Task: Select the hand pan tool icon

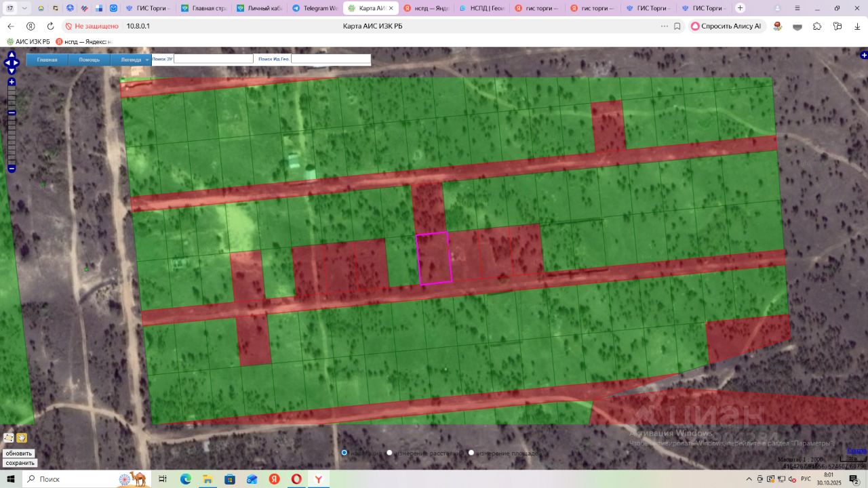Action: pyautogui.click(x=22, y=438)
